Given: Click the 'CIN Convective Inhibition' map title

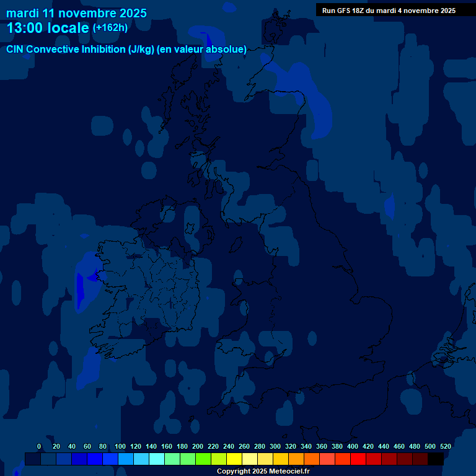Looking at the screenshot, I should 126,49.
